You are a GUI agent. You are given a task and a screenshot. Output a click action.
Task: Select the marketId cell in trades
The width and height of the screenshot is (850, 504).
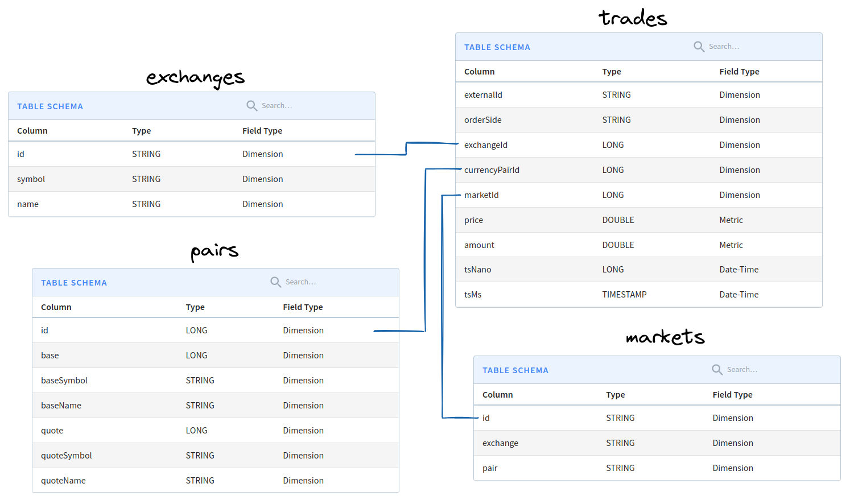(x=481, y=195)
